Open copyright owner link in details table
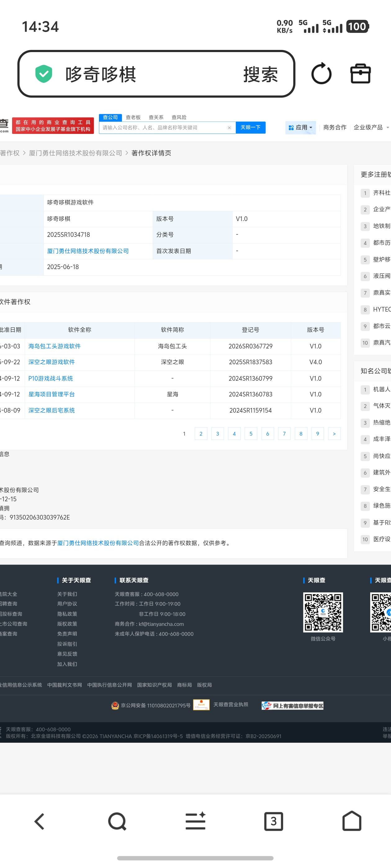The image size is (391, 868). tap(88, 251)
